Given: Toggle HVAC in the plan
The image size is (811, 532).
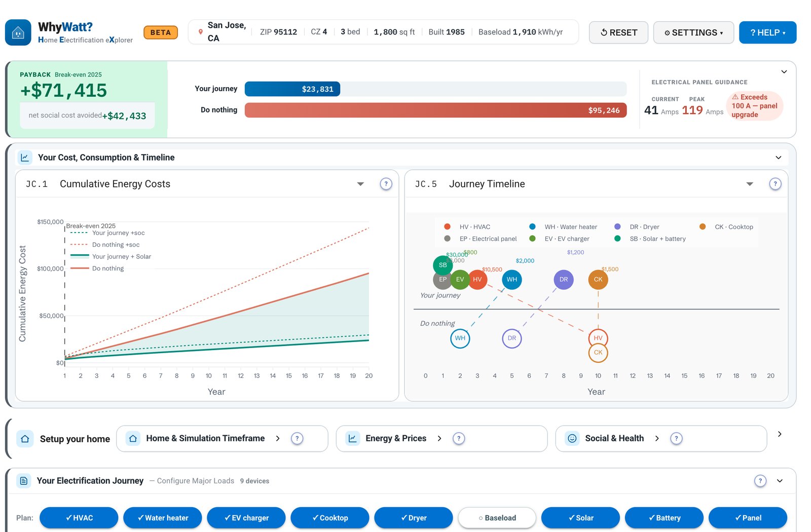Looking at the screenshot, I should click(79, 518).
